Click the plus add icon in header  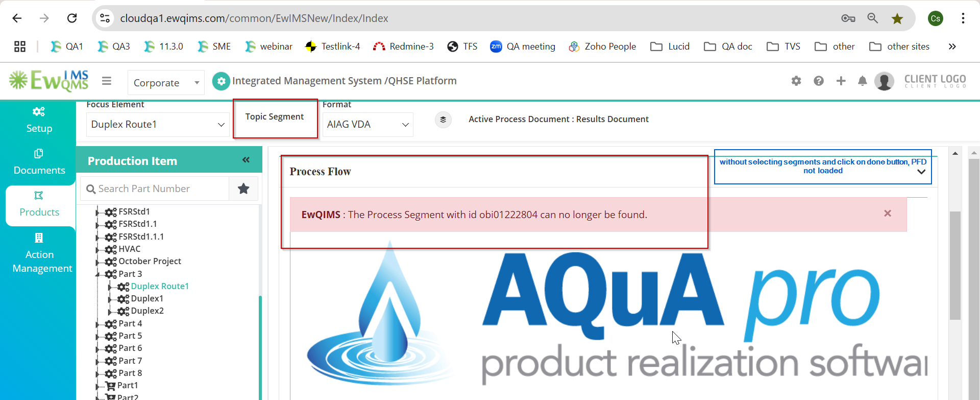tap(841, 81)
